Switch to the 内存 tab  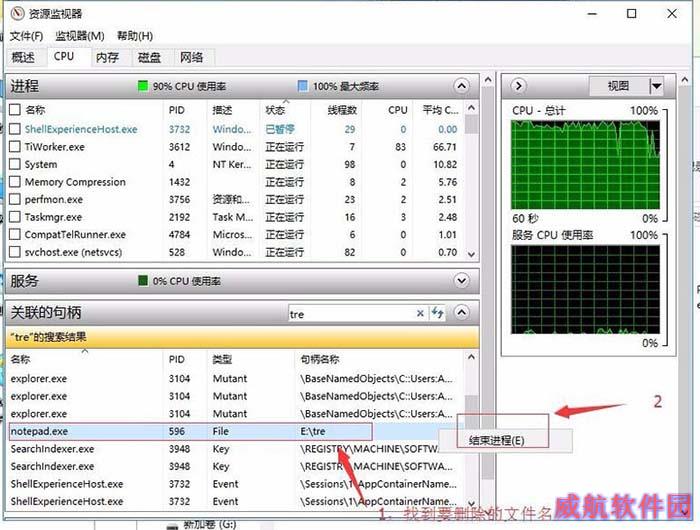(108, 57)
